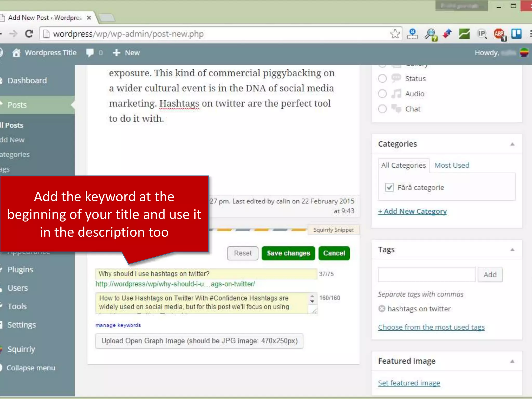Open Choose from the most used tags
The height and width of the screenshot is (399, 532).
(x=431, y=327)
